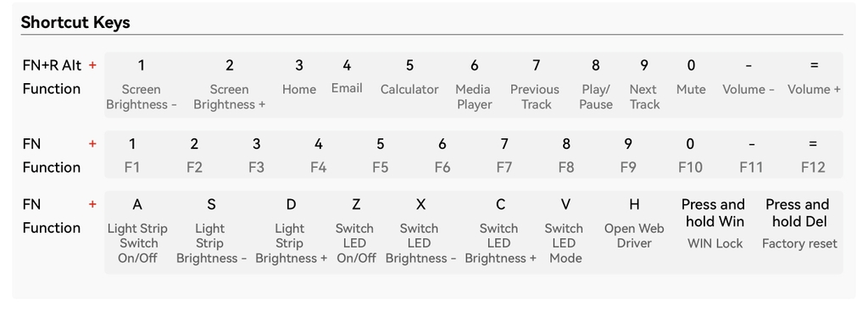Select the Next Track label
The width and height of the screenshot is (868, 311).
point(644,97)
